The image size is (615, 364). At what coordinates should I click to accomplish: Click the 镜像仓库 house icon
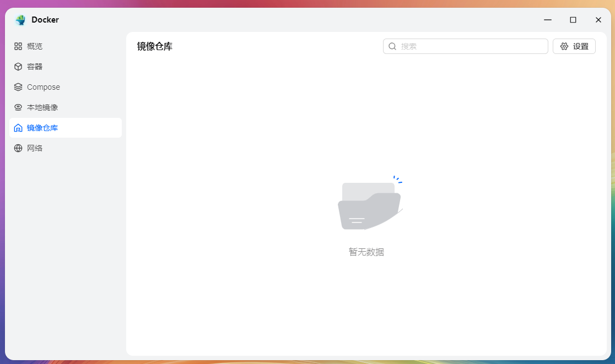pos(18,128)
